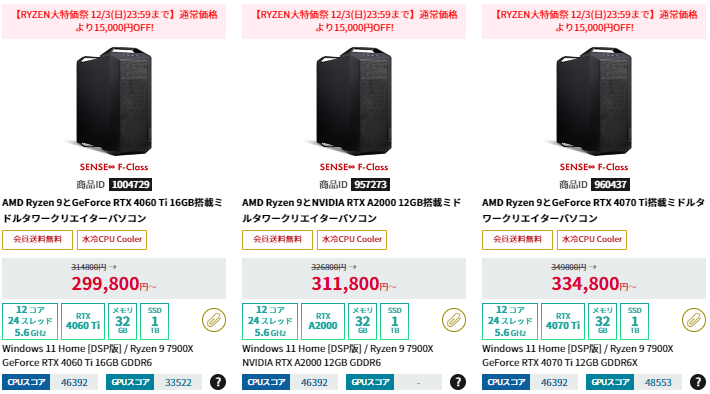
Task: Open the score help icon for the RTX 4060 Ti PC
Action: coord(218,382)
